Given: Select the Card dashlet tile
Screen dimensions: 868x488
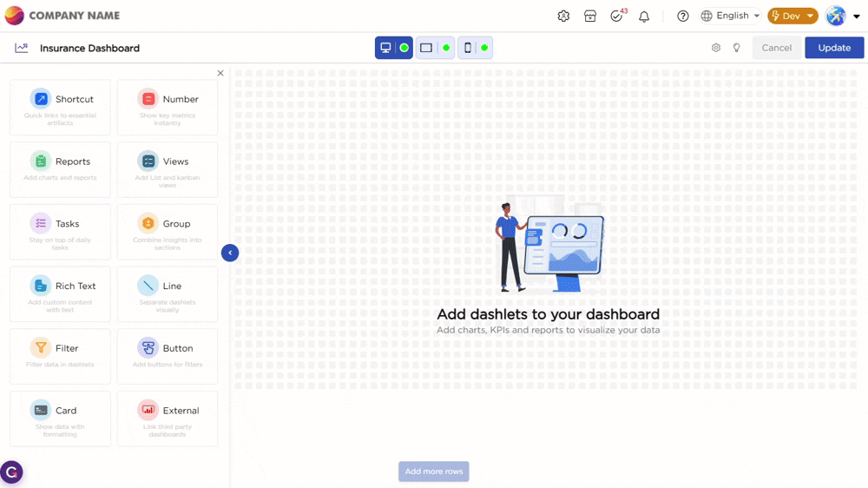Looking at the screenshot, I should (x=60, y=419).
